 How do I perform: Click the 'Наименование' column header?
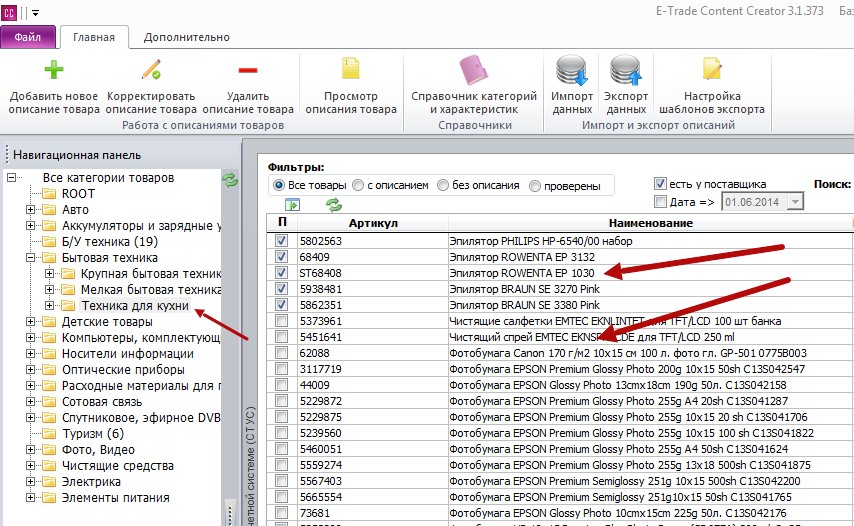coord(650,223)
